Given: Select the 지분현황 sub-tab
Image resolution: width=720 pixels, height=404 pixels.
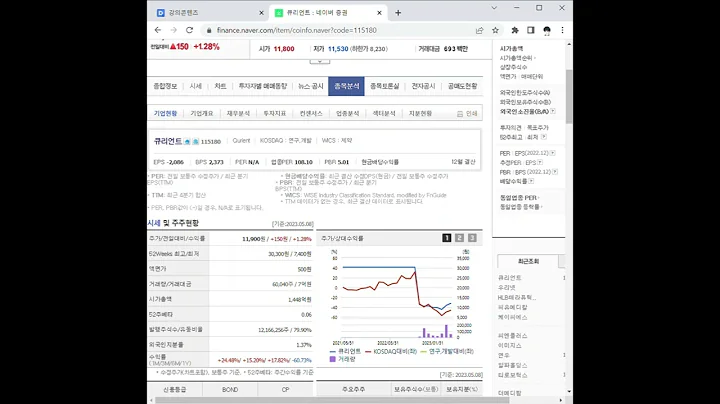Looking at the screenshot, I should [420, 113].
